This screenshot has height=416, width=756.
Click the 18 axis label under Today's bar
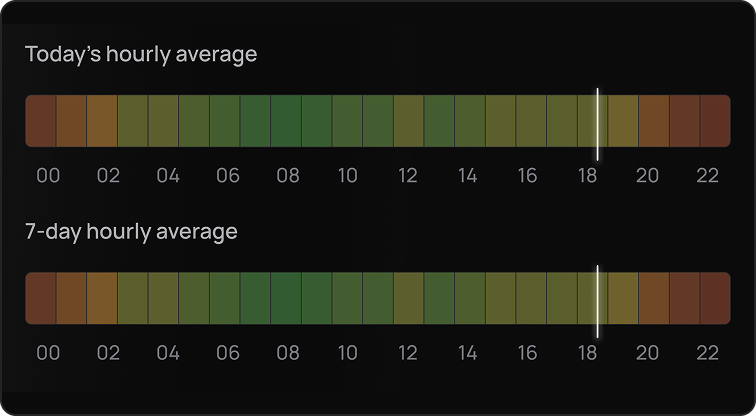point(587,175)
